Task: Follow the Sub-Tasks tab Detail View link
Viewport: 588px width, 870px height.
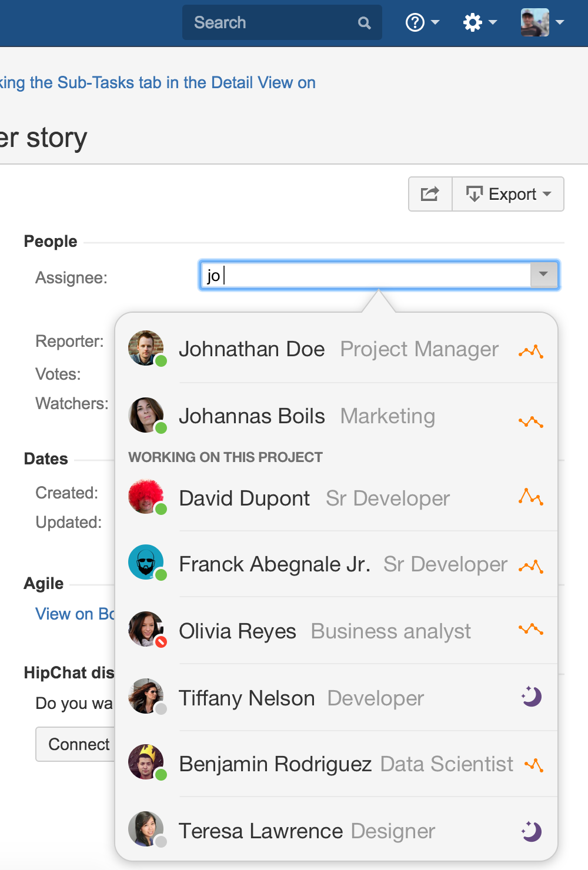Action: pyautogui.click(x=159, y=82)
